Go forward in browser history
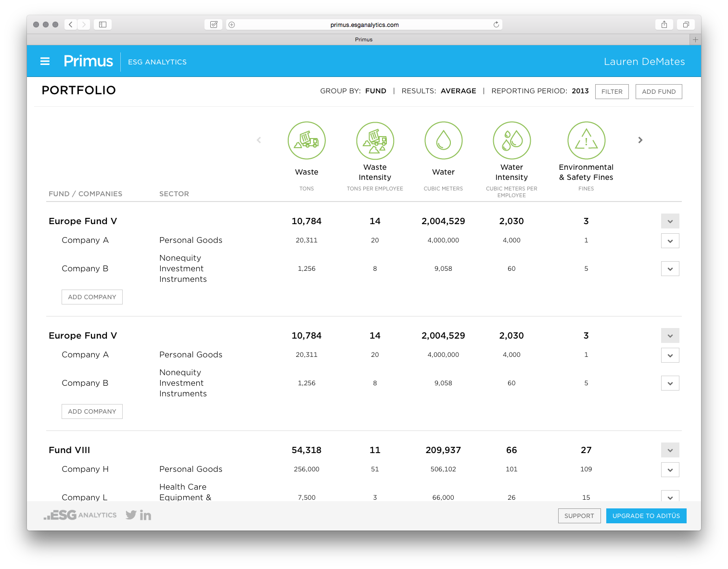The height and width of the screenshot is (569, 728). click(84, 25)
